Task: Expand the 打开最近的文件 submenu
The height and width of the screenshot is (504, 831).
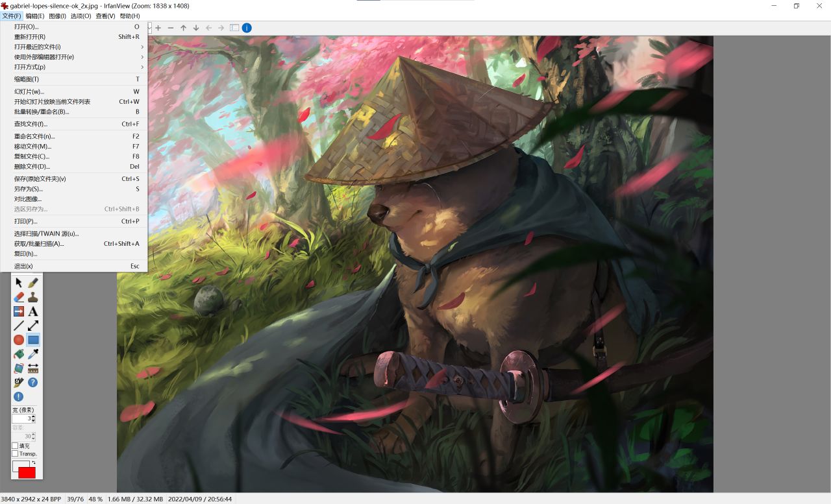Action: tap(74, 47)
